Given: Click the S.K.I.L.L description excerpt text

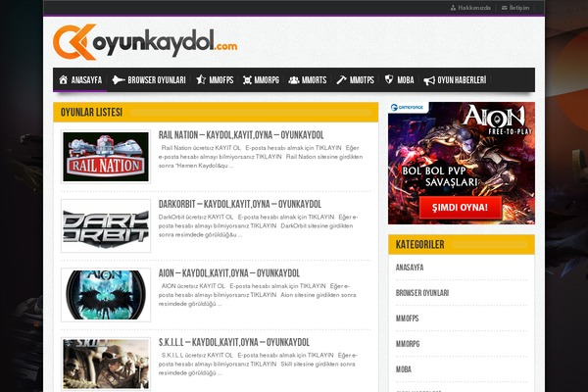Looking at the screenshot, I should 258,364.
